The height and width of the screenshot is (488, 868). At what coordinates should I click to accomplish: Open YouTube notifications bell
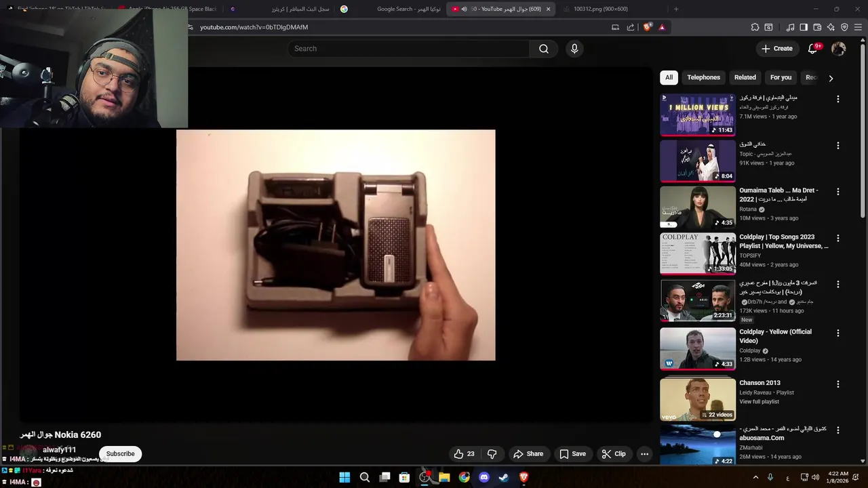coord(812,49)
